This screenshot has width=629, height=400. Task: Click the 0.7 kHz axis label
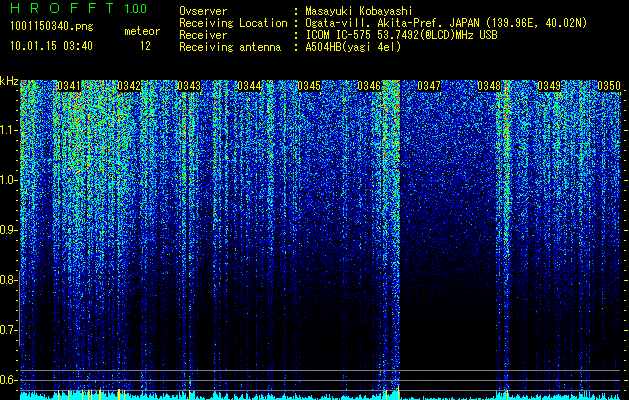9,330
